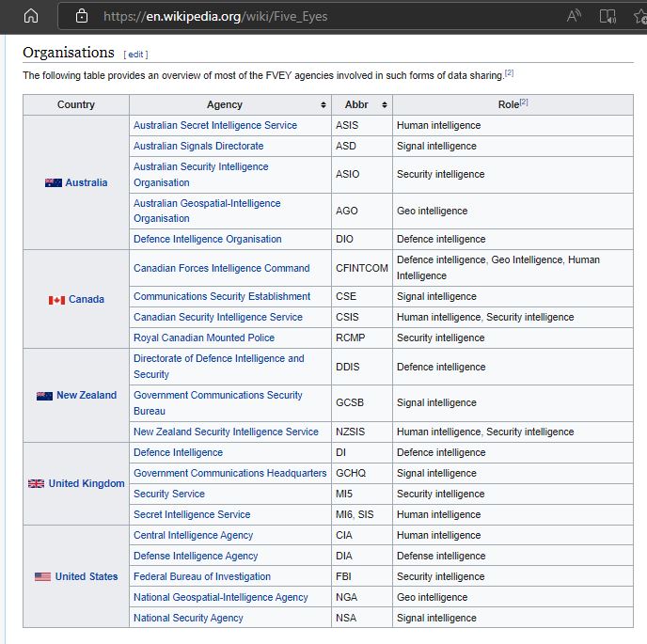
Task: Open the Read aloud icon in address bar
Action: point(574,16)
